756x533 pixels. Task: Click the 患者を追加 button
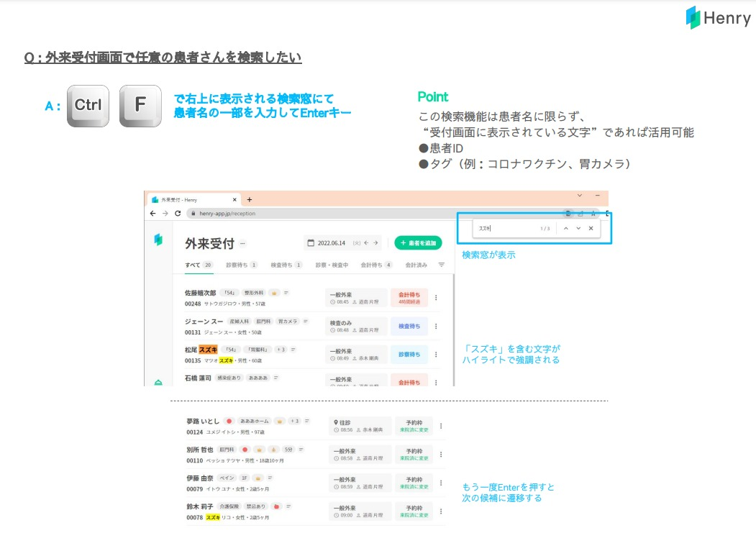pyautogui.click(x=418, y=243)
